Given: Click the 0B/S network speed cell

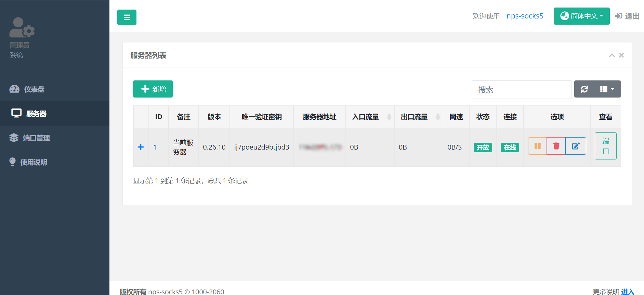Looking at the screenshot, I should coord(456,147).
